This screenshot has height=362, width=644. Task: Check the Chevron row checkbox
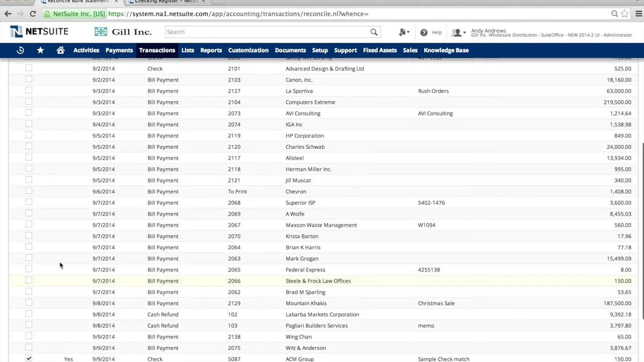[29, 191]
